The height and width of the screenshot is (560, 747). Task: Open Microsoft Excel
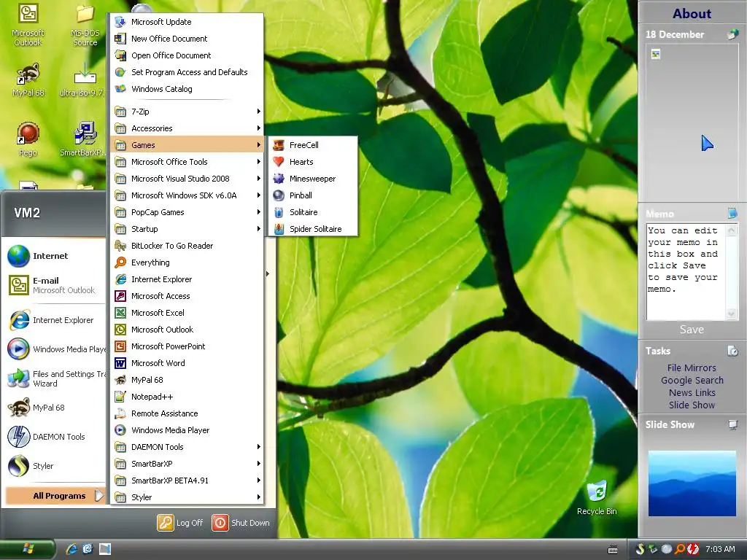187,313
